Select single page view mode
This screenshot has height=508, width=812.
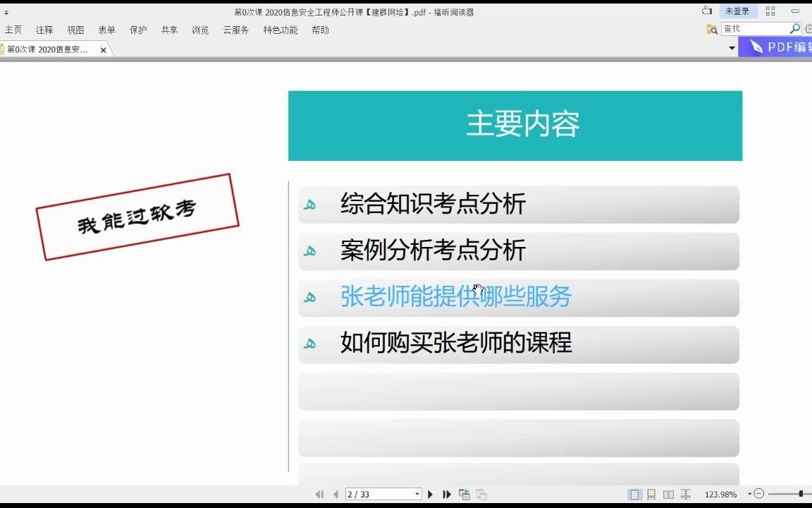point(635,495)
